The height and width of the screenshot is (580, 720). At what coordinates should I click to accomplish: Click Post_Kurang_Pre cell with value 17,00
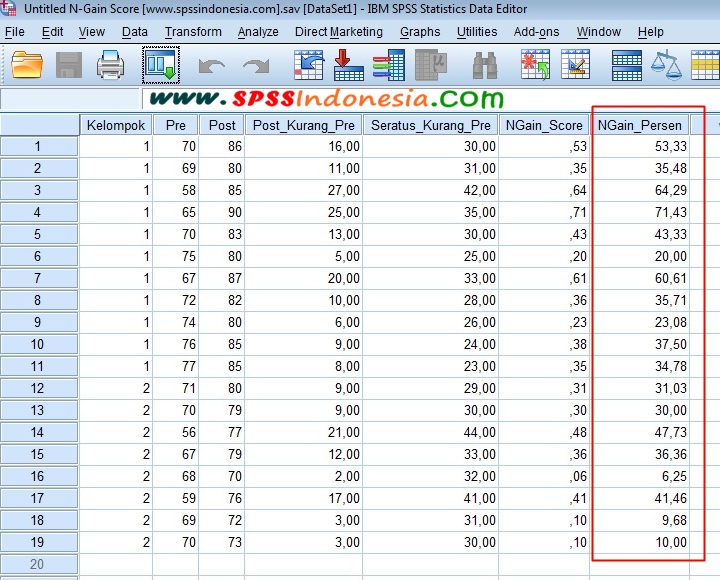click(304, 498)
